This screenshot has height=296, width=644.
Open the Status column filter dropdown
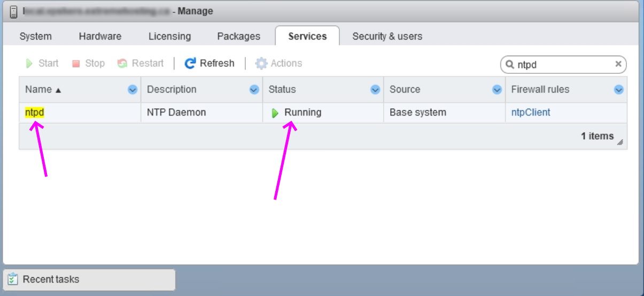coord(375,90)
